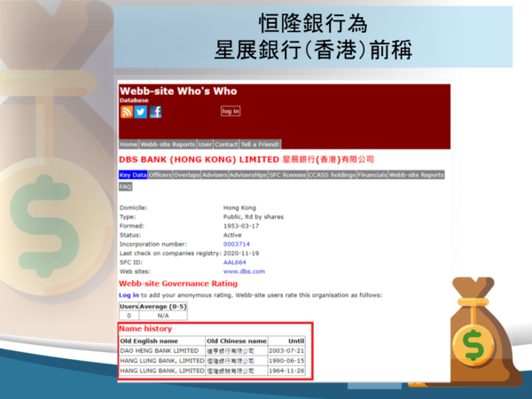Viewport: 532px width, 399px height.
Task: Click the last check date 2020-11-19
Action: point(241,253)
